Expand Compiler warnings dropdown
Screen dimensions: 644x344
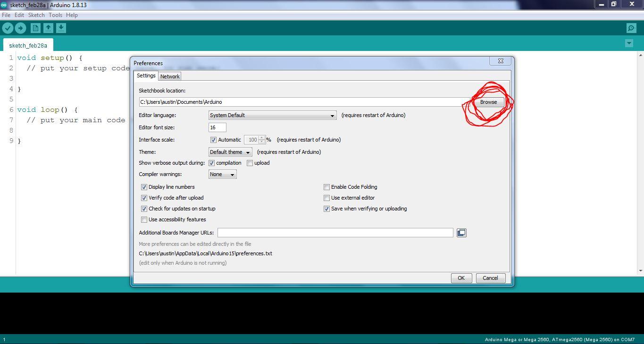[222, 174]
